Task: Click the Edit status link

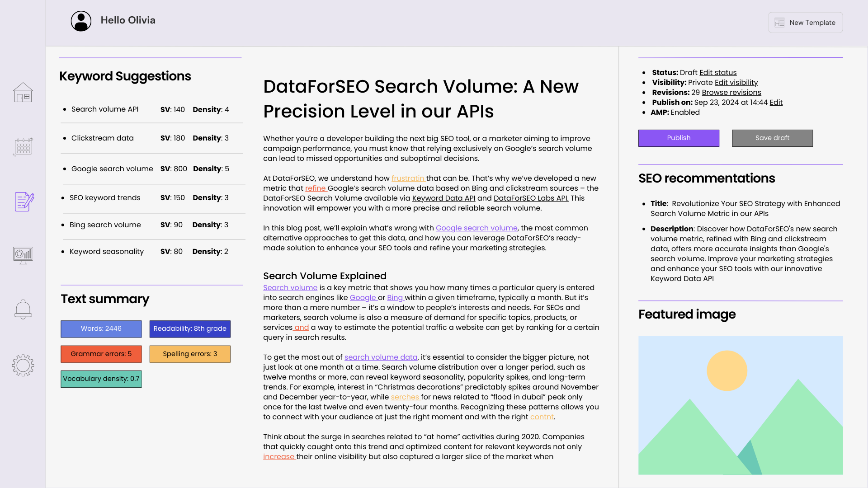Action: point(718,72)
